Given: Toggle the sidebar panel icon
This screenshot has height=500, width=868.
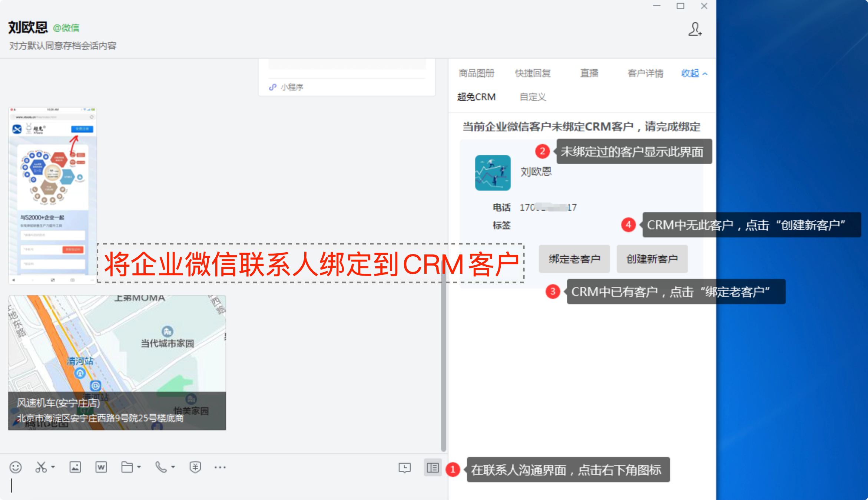Looking at the screenshot, I should 433,468.
